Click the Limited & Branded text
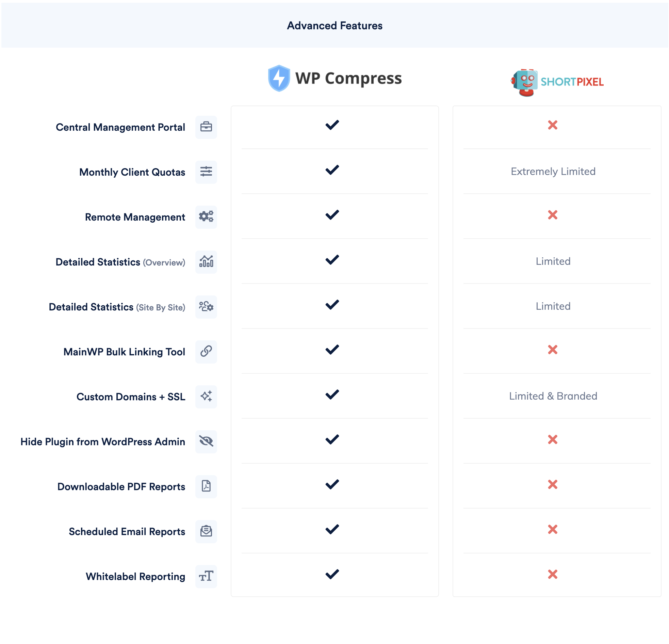The height and width of the screenshot is (644, 669). tap(553, 396)
